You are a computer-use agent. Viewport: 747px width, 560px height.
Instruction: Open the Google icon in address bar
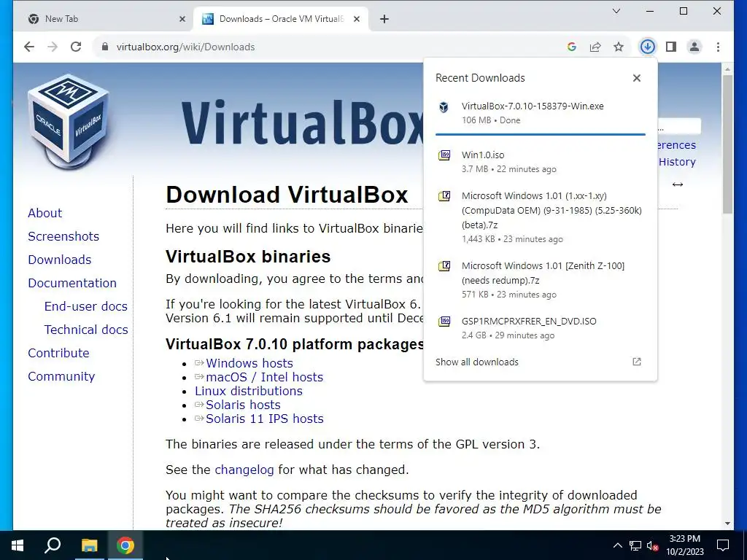tap(572, 47)
